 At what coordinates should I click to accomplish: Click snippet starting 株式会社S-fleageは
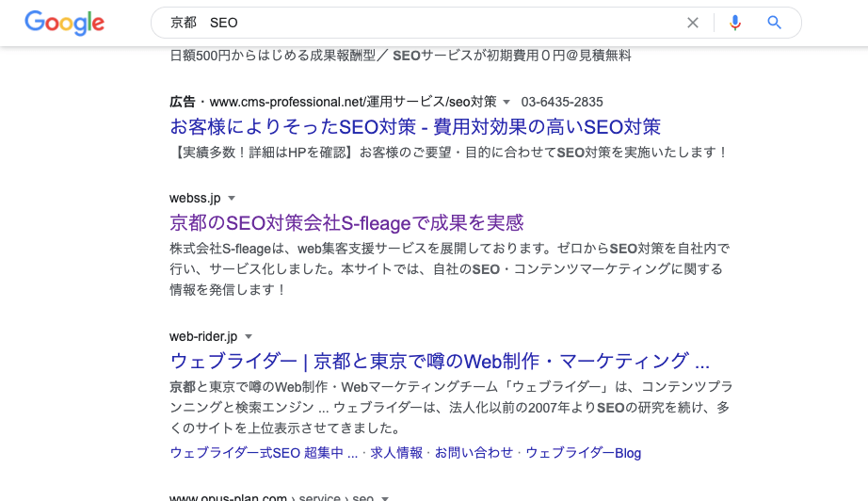(449, 269)
